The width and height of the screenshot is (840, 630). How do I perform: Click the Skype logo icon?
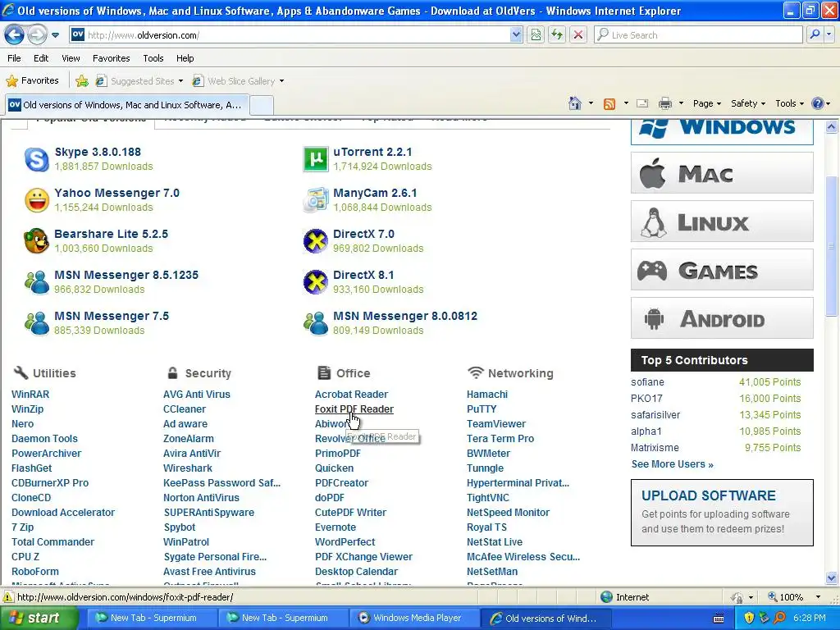click(x=37, y=159)
